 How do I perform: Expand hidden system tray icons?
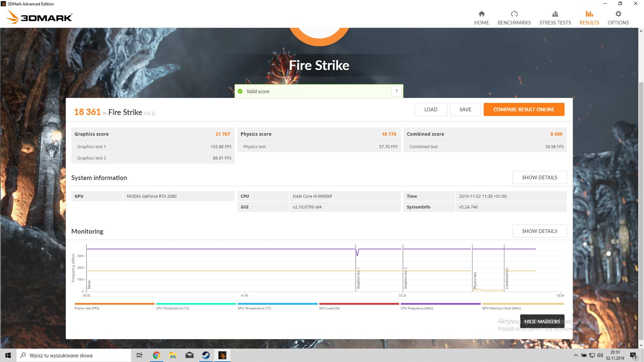[575, 355]
